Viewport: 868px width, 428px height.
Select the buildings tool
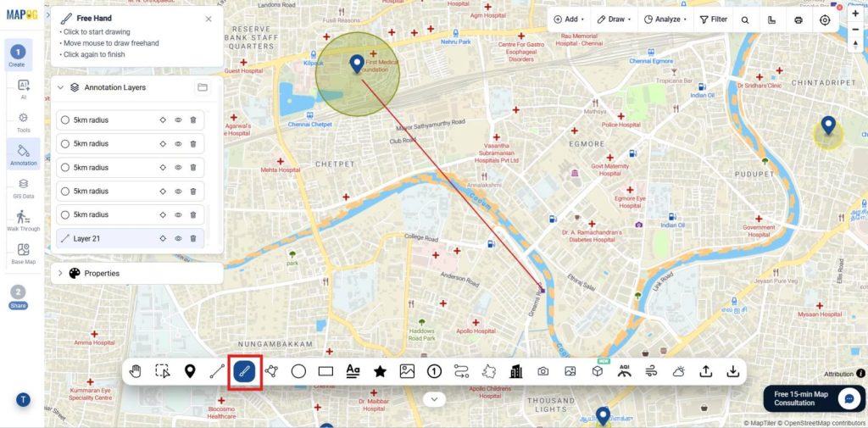516,371
